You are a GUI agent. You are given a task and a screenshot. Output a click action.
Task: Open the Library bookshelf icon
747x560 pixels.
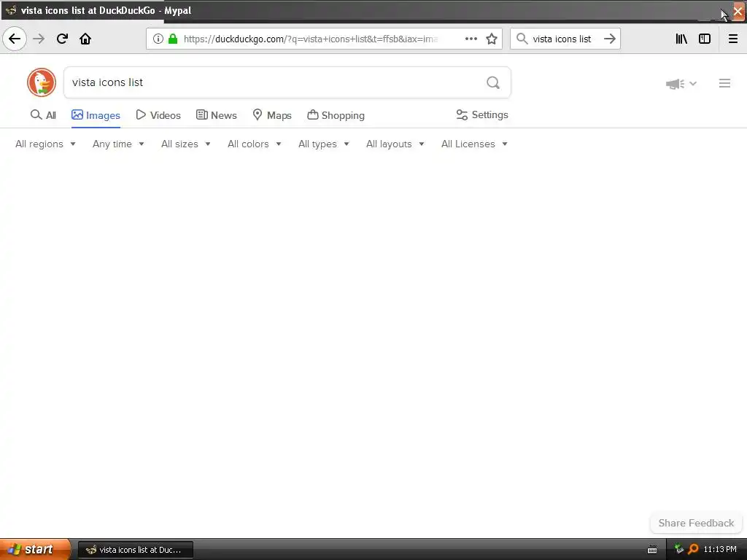pyautogui.click(x=681, y=39)
